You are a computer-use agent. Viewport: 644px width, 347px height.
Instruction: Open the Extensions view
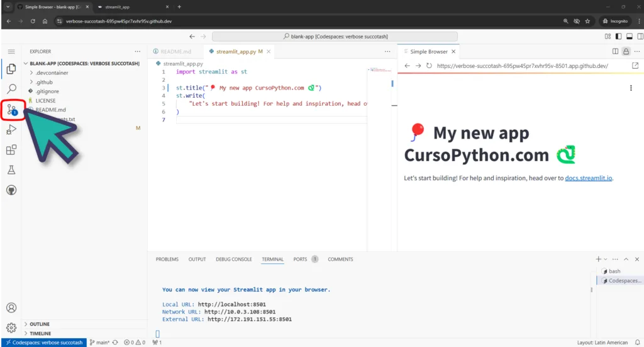coord(11,150)
